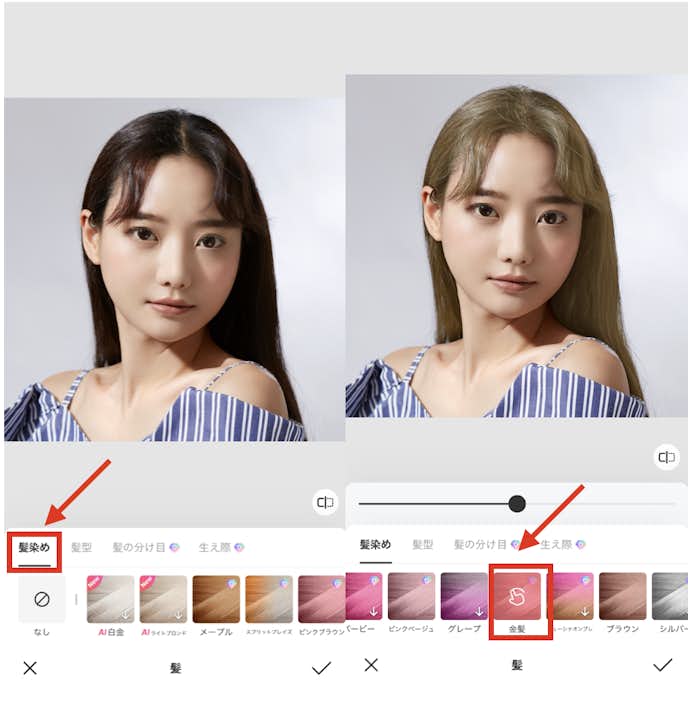Select the スプリットブレイズ hair color
The width and height of the screenshot is (688, 710).
coord(269,600)
